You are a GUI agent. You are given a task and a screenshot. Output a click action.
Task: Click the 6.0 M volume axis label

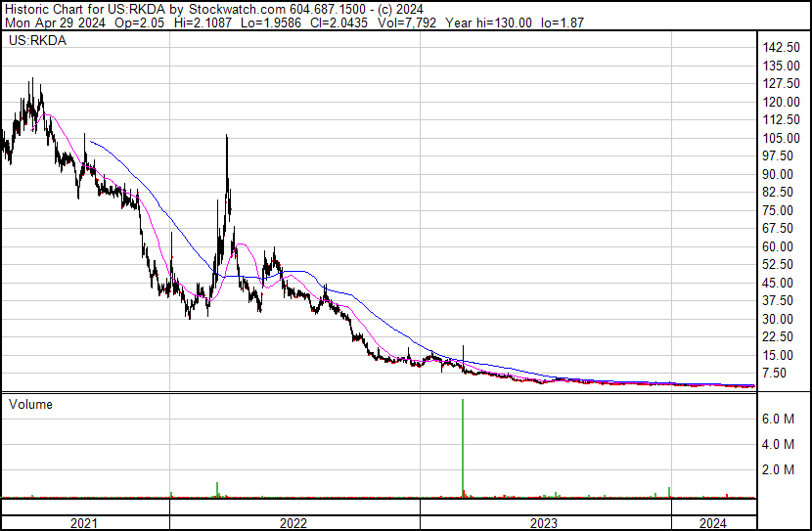pos(782,419)
